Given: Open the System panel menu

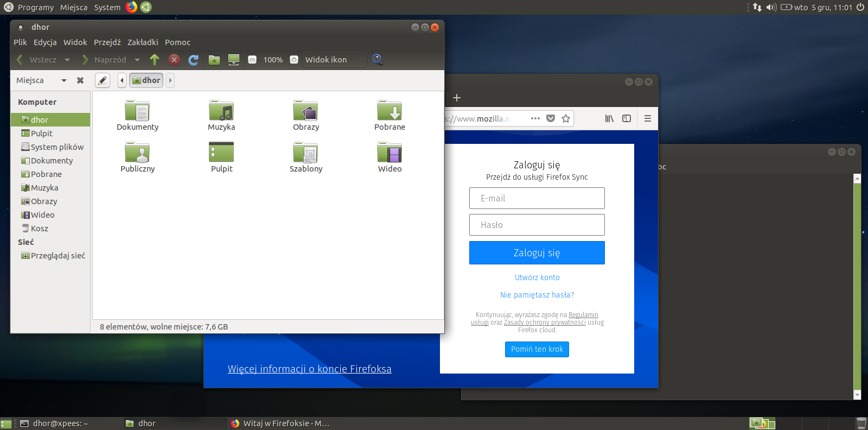Looking at the screenshot, I should [x=107, y=8].
